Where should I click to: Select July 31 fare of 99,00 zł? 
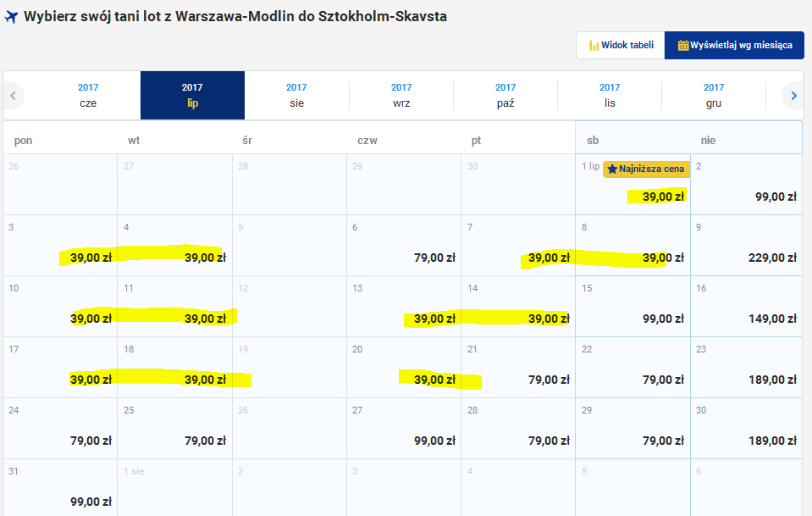coord(60,487)
